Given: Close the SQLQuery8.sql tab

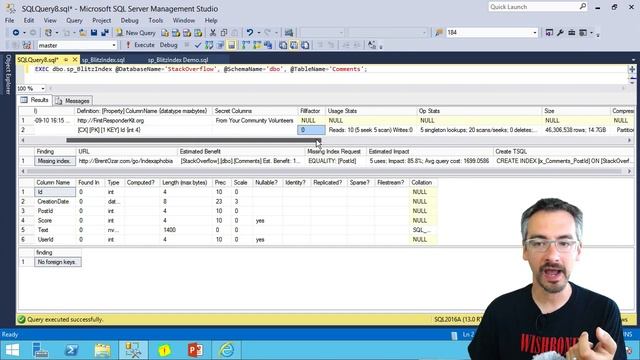Looking at the screenshot, I should point(75,60).
